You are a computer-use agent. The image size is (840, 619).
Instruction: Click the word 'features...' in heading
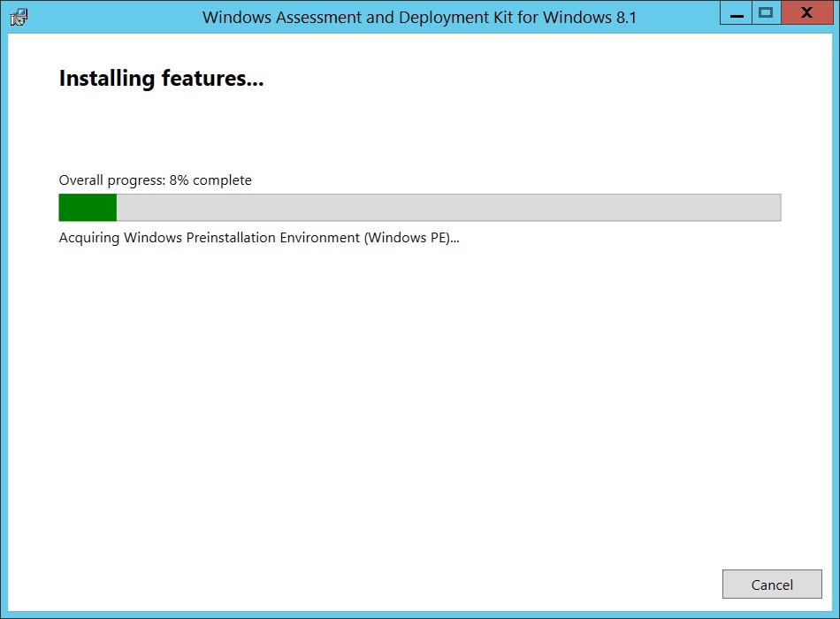[x=213, y=79]
